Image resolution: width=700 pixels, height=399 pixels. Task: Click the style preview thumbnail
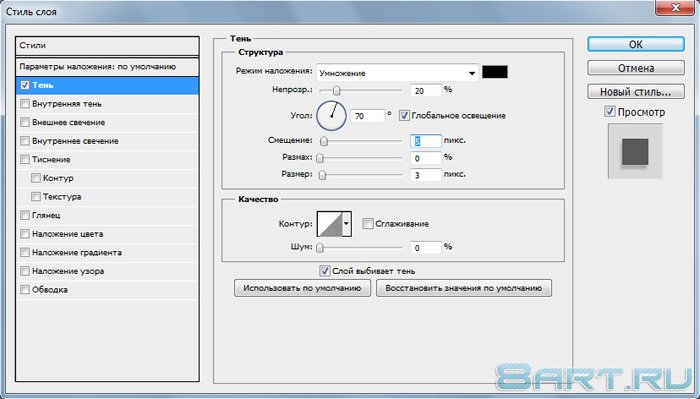635,152
